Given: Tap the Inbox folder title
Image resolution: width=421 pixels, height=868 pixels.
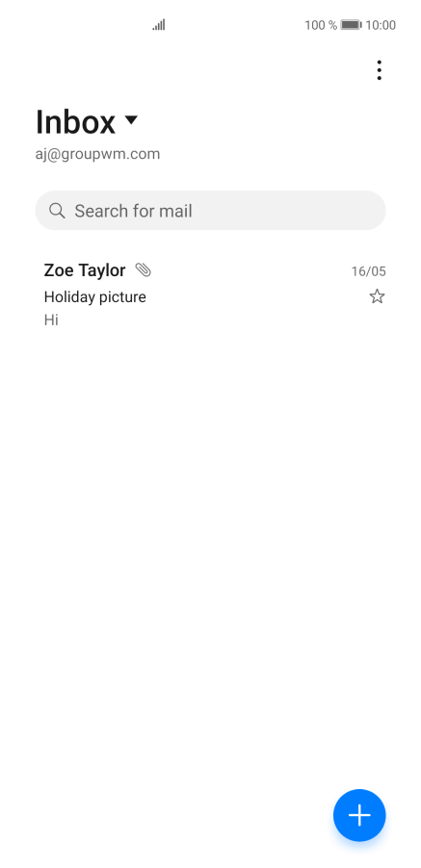Looking at the screenshot, I should tap(75, 122).
